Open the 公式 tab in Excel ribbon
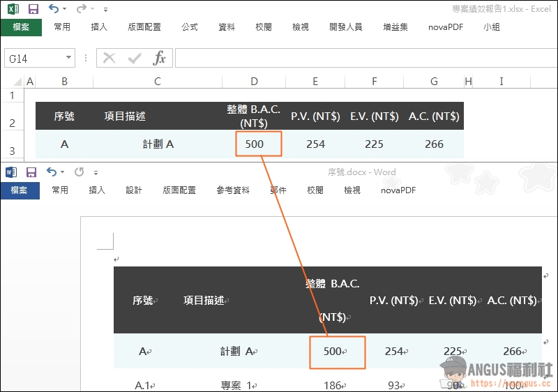Screen dimensions: 558x392 [x=190, y=27]
